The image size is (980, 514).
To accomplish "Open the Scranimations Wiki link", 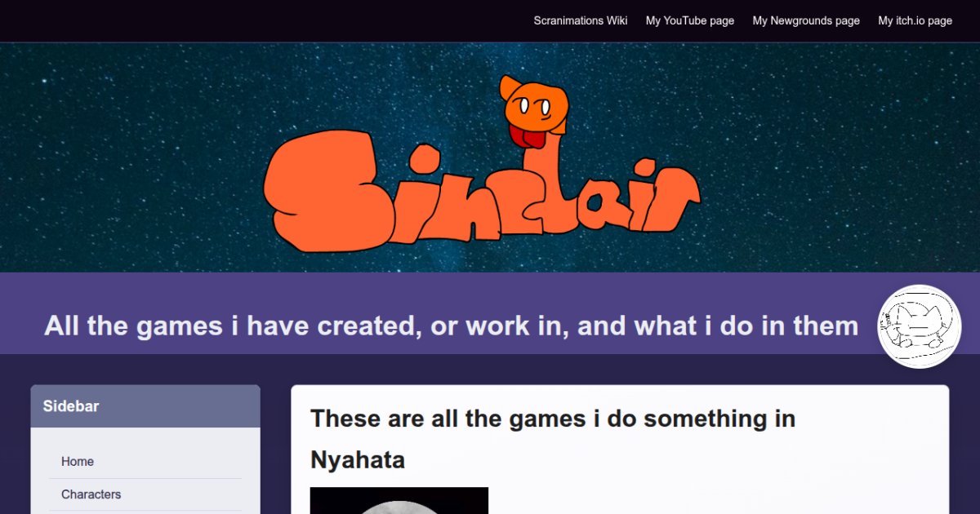I will (580, 20).
